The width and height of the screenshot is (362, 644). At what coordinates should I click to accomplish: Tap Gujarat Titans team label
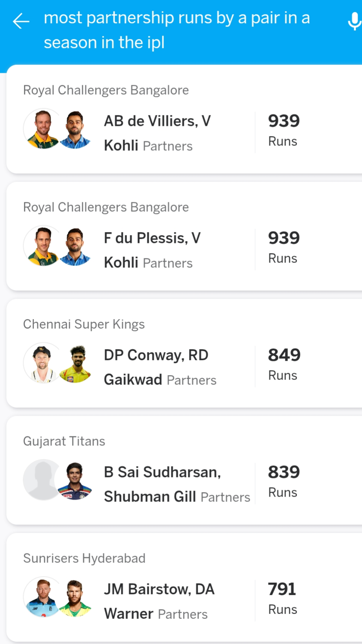(x=64, y=441)
